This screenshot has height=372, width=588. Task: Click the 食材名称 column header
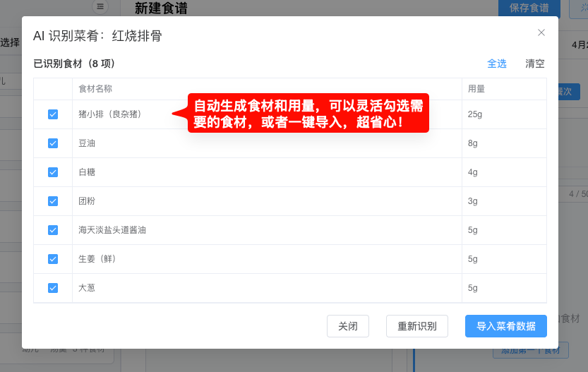95,89
